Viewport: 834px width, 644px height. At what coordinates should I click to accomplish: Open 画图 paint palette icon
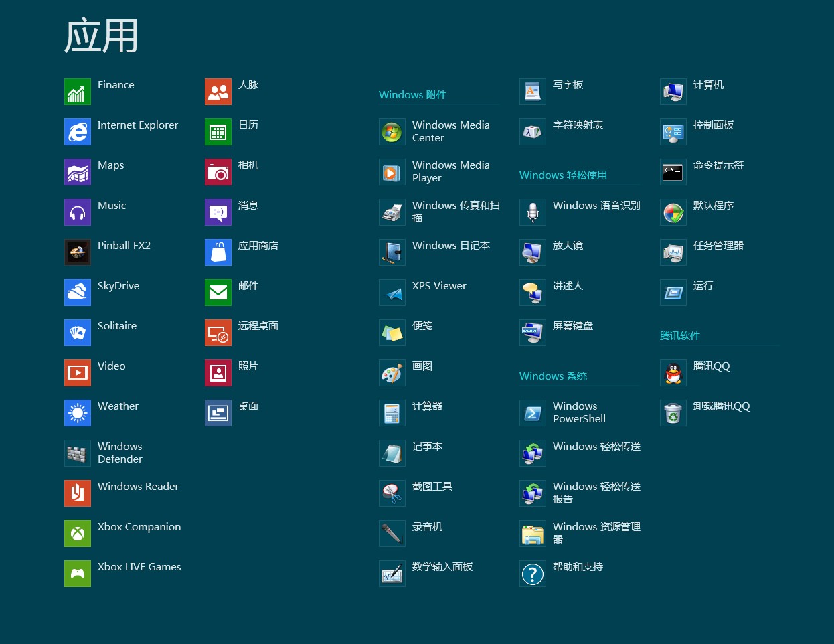pos(392,373)
